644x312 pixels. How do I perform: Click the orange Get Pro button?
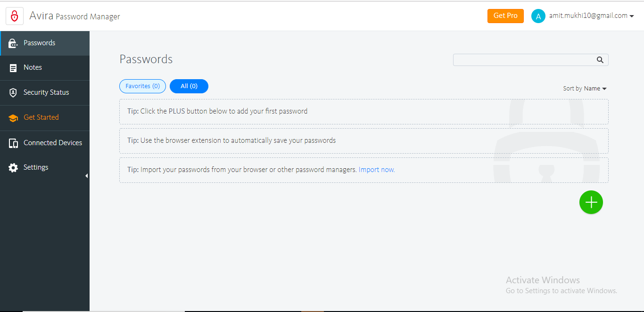pos(505,16)
